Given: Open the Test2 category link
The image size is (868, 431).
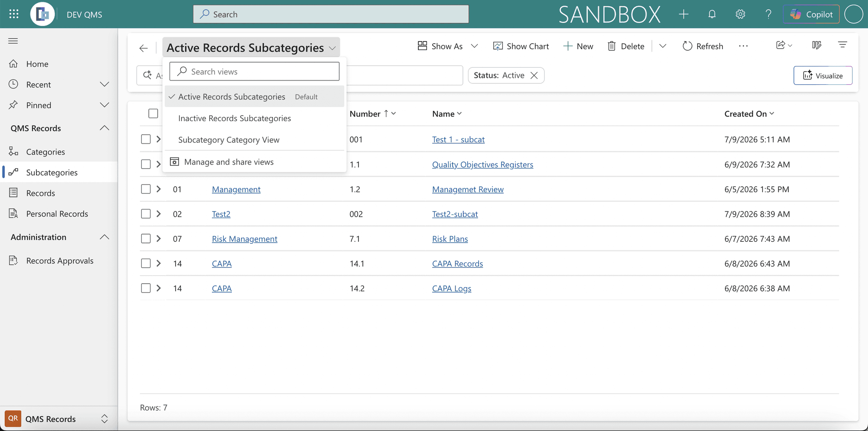Looking at the screenshot, I should click(221, 214).
